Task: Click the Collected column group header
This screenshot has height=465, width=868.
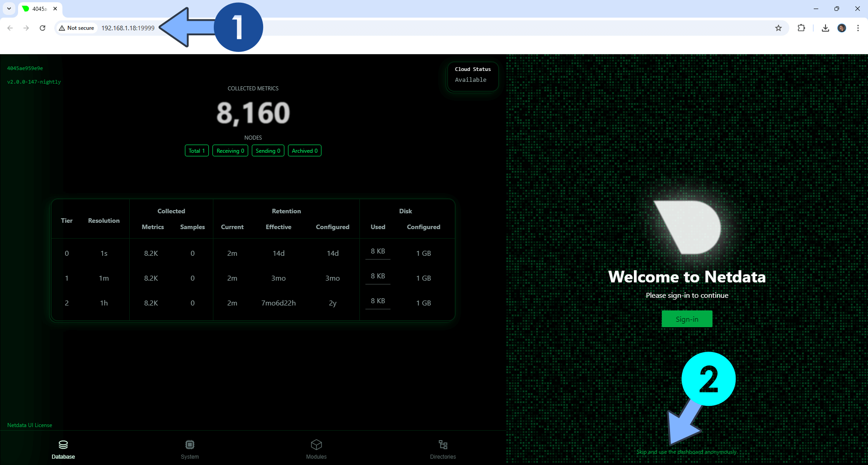Action: click(x=171, y=211)
